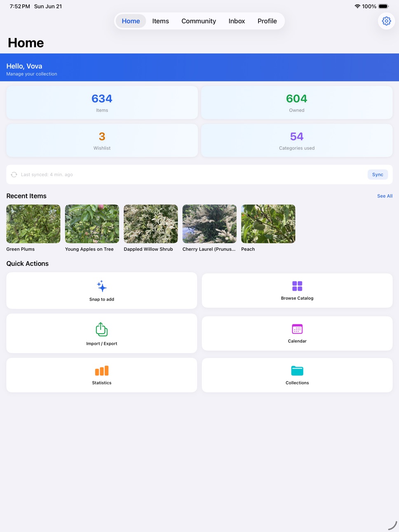Open the Young Apples on Tree thumbnail

tap(92, 224)
